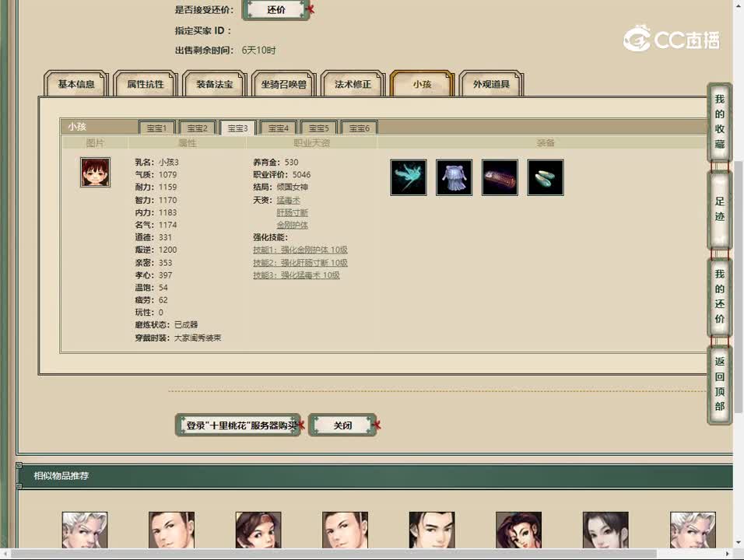Screen dimensions: 744x560
Task: Click the first white-haired character portrait in recommendations
Action: (x=85, y=530)
